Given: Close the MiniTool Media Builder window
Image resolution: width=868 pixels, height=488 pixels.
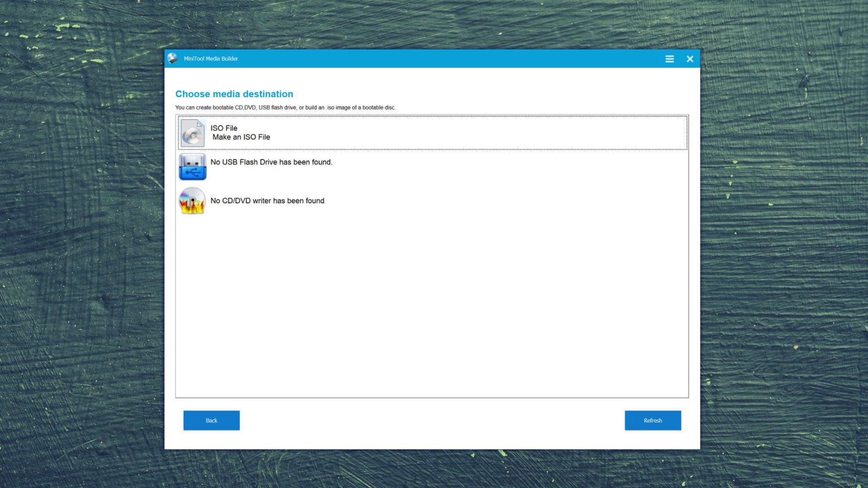Looking at the screenshot, I should pyautogui.click(x=690, y=58).
